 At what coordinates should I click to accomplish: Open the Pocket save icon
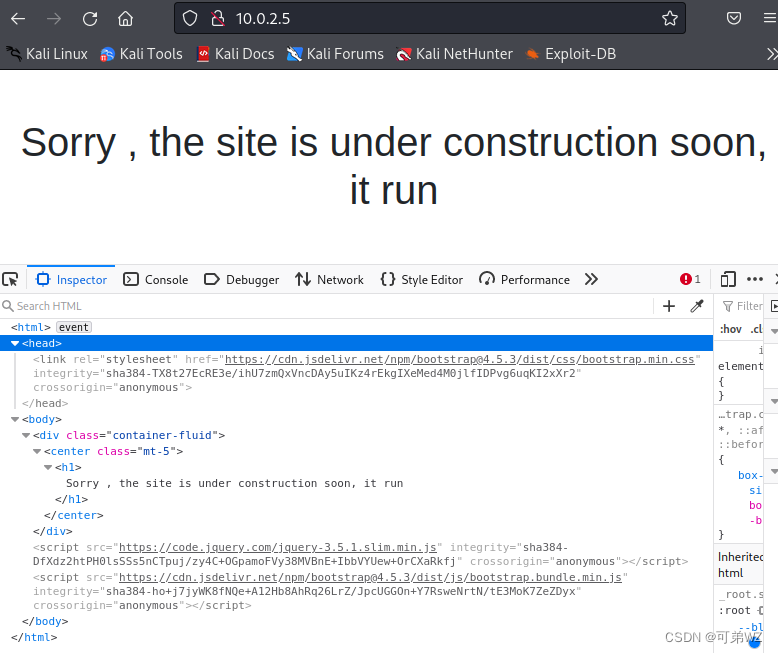733,19
